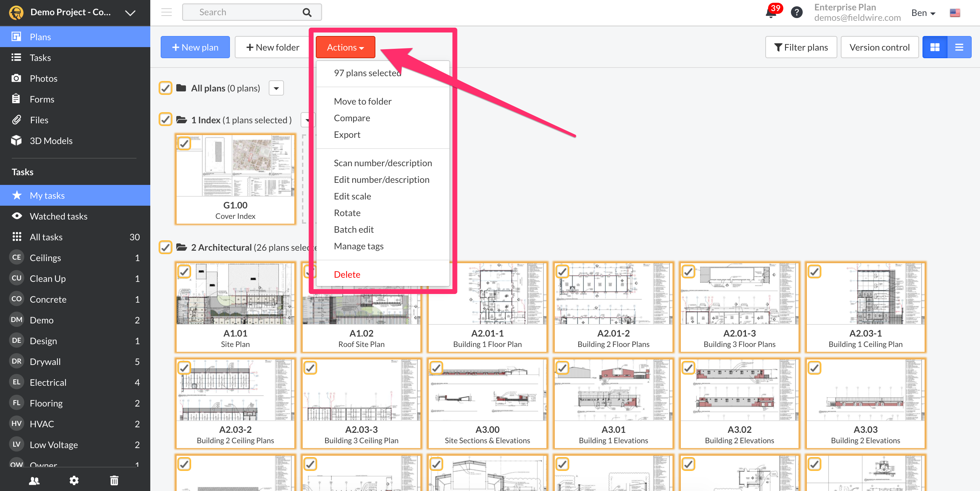
Task: Click in the Search input field
Action: coord(252,12)
